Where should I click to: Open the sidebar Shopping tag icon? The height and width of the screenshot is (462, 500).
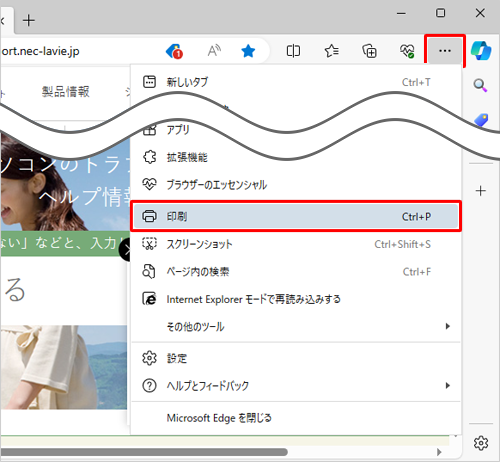click(x=481, y=120)
